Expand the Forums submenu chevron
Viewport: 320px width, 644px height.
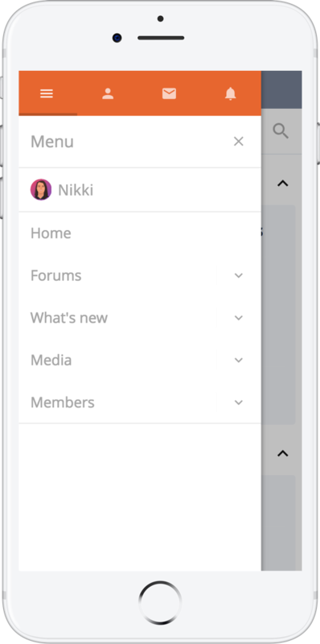pyautogui.click(x=239, y=275)
